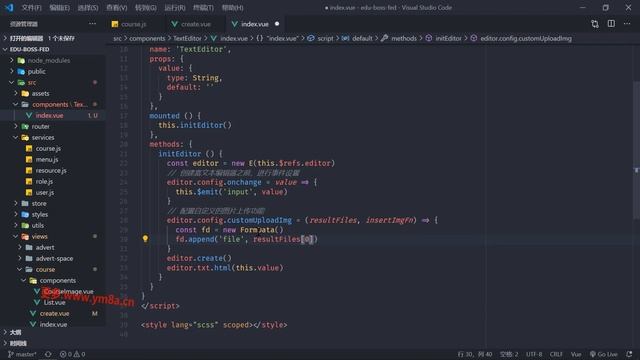Switch to the create.vue editor tab

[x=196, y=24]
